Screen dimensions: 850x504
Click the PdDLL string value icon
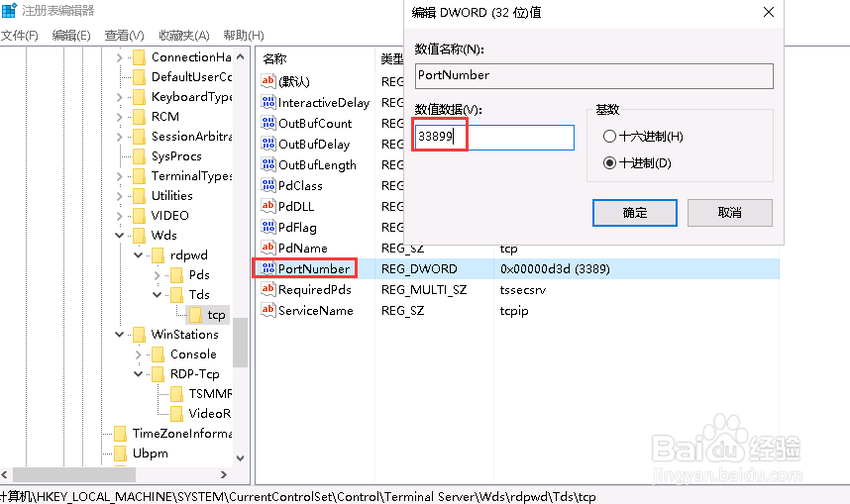[x=267, y=206]
